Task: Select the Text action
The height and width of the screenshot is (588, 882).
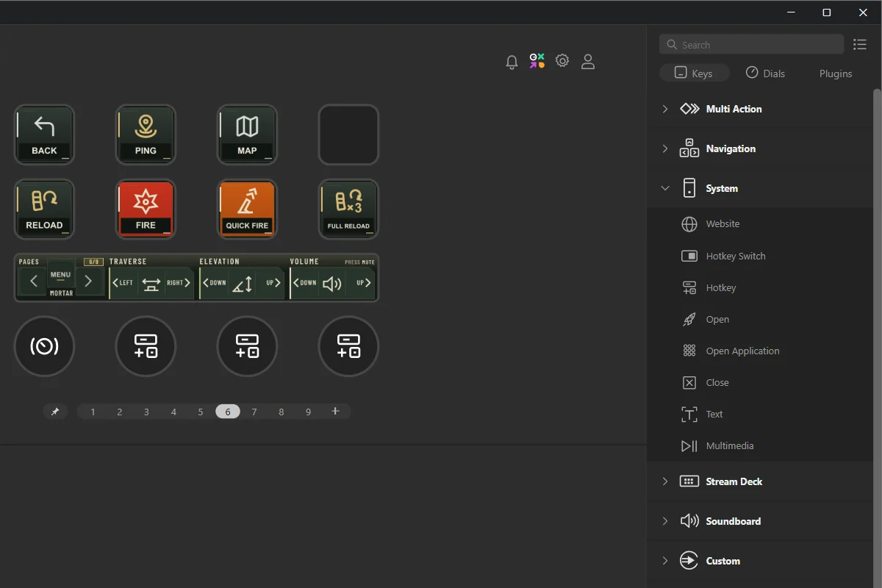Action: point(759,414)
